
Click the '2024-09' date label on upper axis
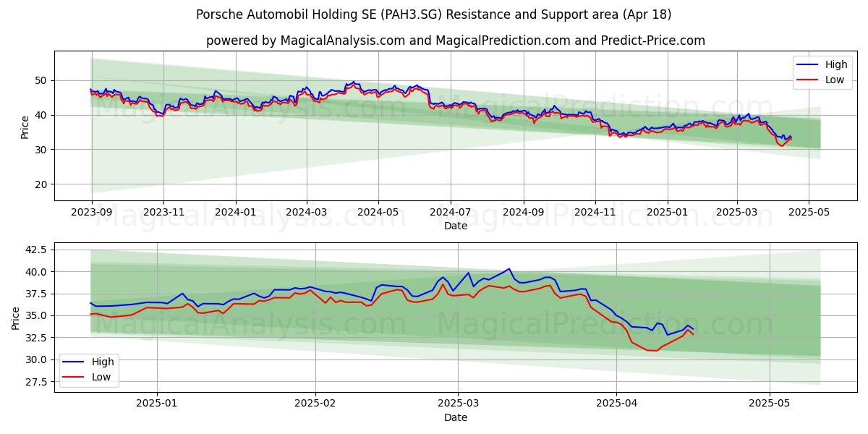point(524,212)
